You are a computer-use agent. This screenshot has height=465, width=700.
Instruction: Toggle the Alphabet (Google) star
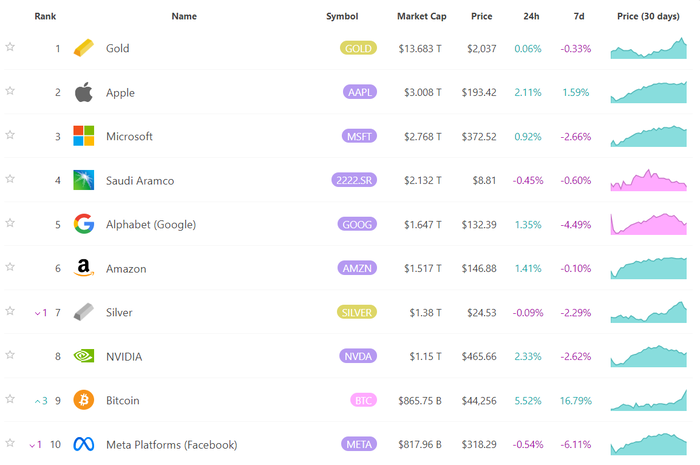tap(10, 223)
